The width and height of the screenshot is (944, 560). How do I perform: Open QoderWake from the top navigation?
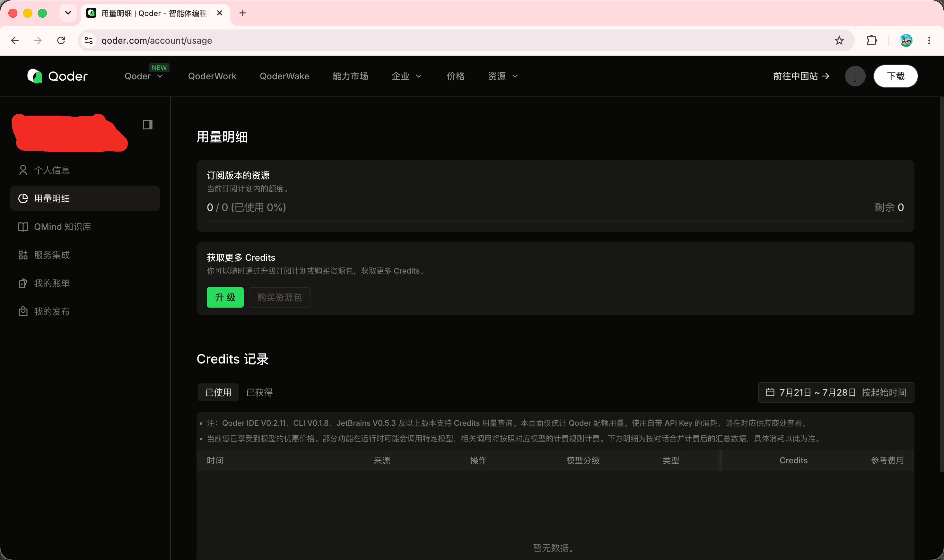click(284, 76)
